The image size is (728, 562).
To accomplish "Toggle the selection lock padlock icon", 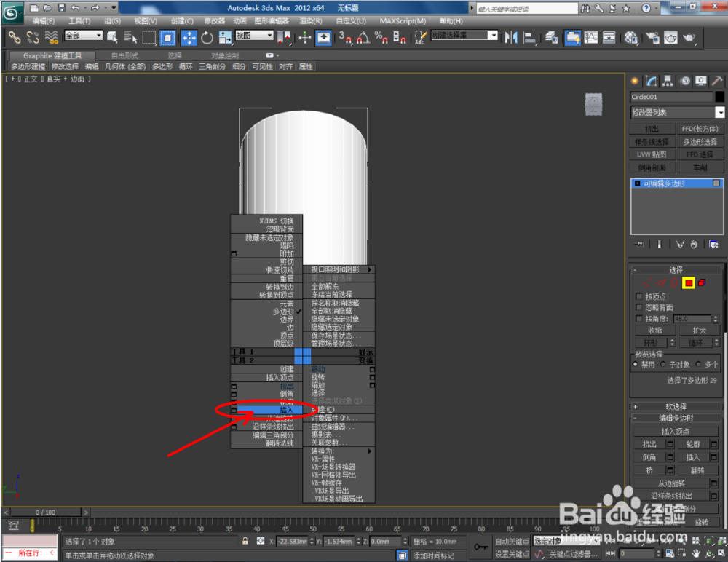I will pos(245,541).
